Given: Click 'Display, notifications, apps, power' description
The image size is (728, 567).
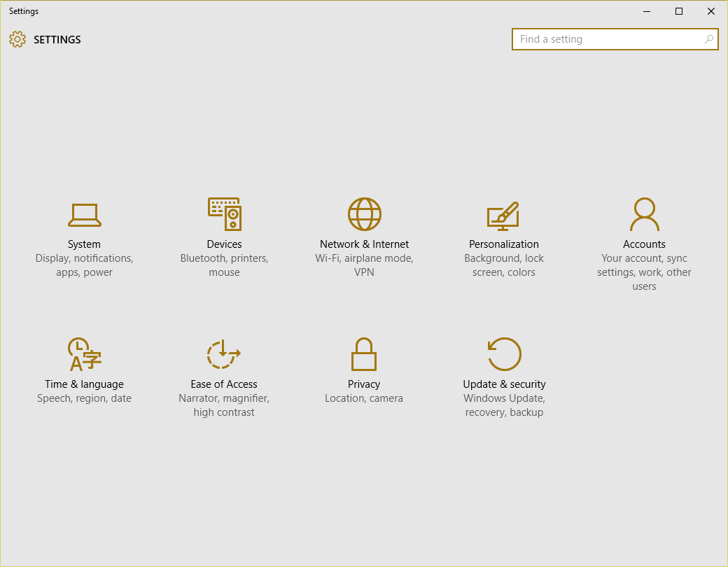Looking at the screenshot, I should coord(84,265).
